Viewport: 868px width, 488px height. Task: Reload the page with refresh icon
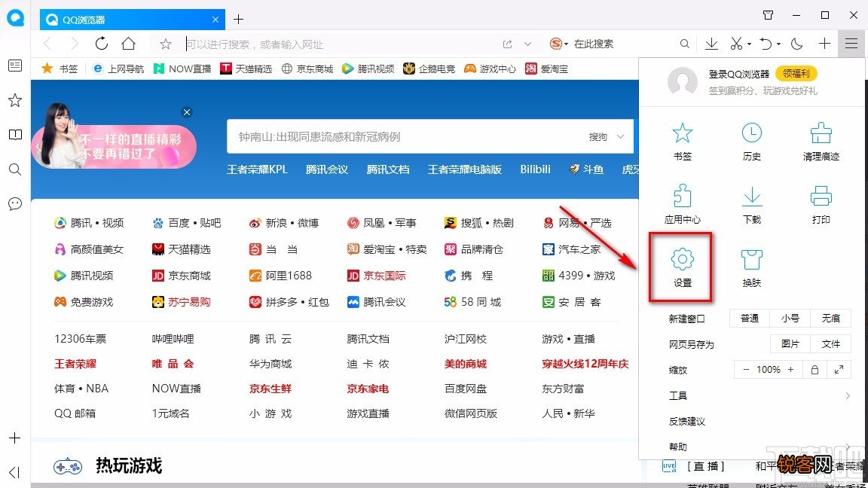(x=101, y=44)
